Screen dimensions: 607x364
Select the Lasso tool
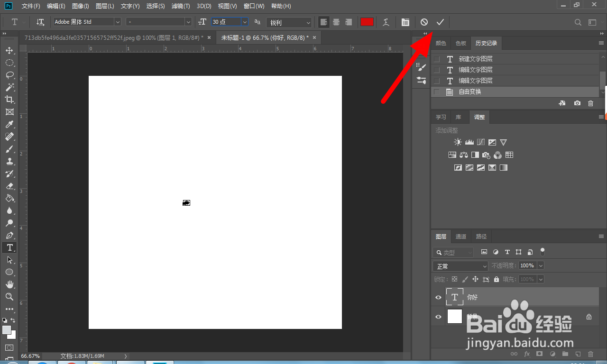point(9,75)
